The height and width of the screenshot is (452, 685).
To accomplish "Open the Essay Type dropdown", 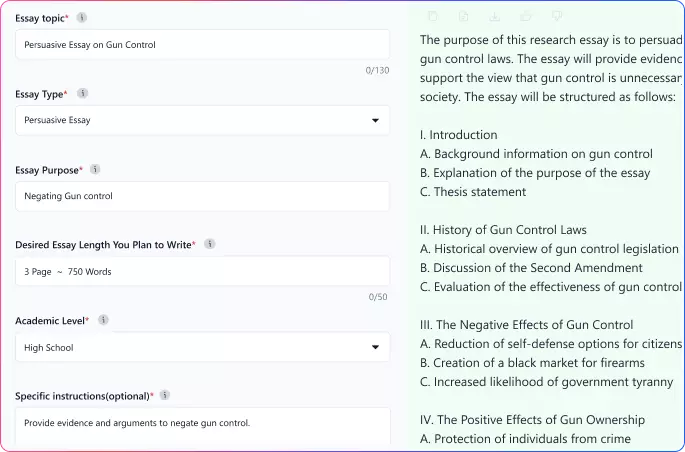I will click(200, 120).
